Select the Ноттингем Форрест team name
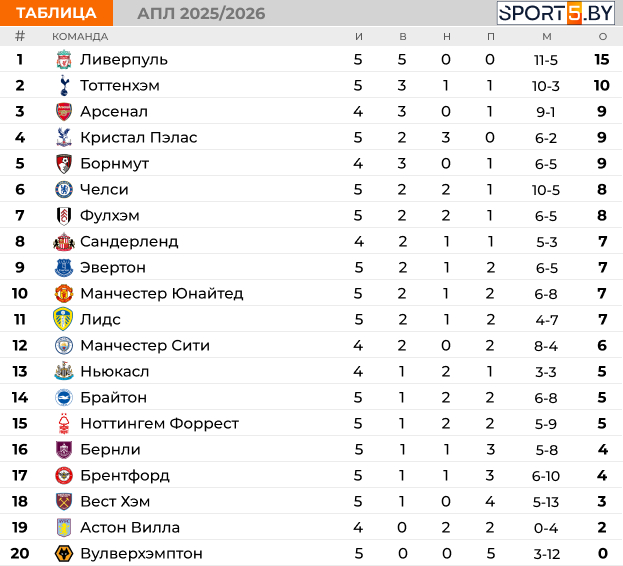 159,423
